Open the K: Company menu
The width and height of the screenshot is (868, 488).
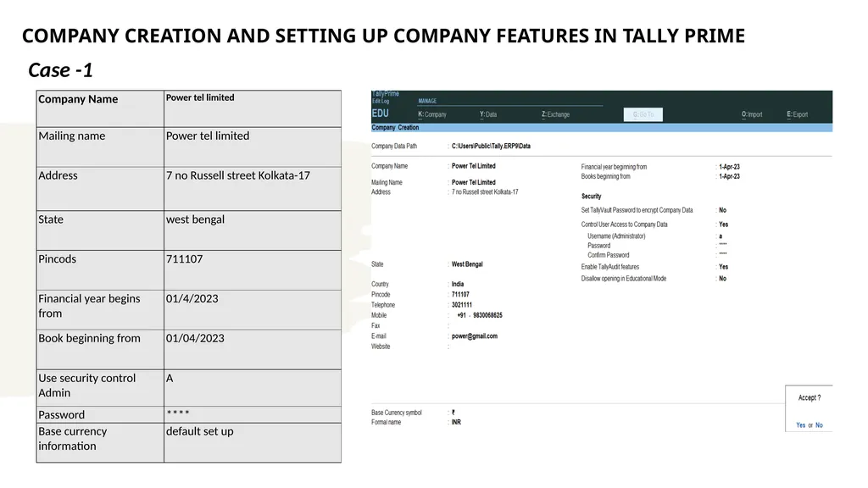pos(431,114)
